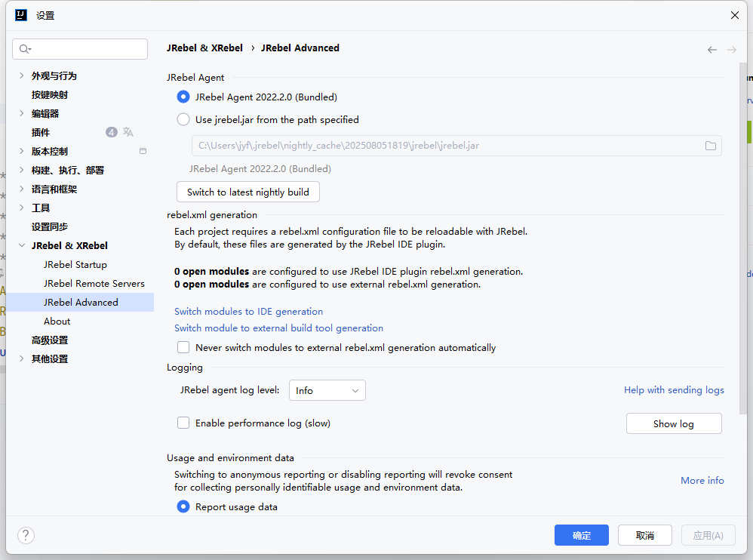Click the folder browse icon for jrebel.jar path
Screen dimensions: 753x560
click(x=710, y=146)
